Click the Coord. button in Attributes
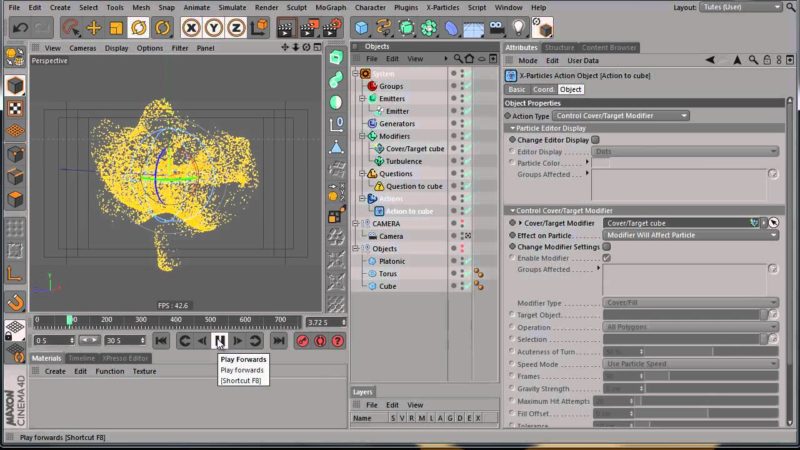Screen dimensions: 800x450 pos(543,89)
